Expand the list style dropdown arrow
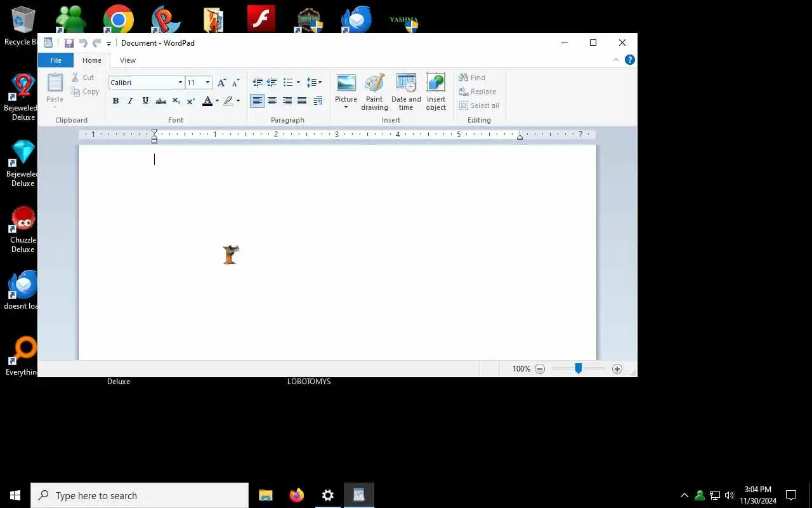This screenshot has height=508, width=812. [298, 83]
